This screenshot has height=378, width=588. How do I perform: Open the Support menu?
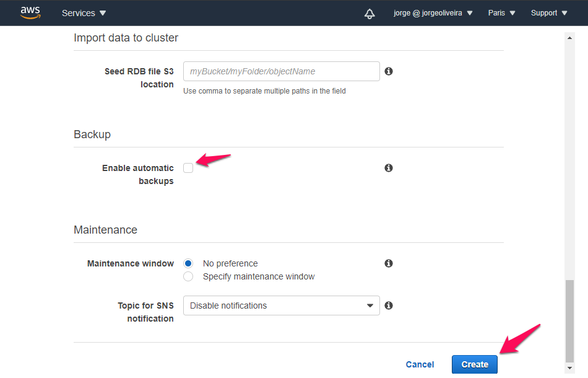(548, 13)
